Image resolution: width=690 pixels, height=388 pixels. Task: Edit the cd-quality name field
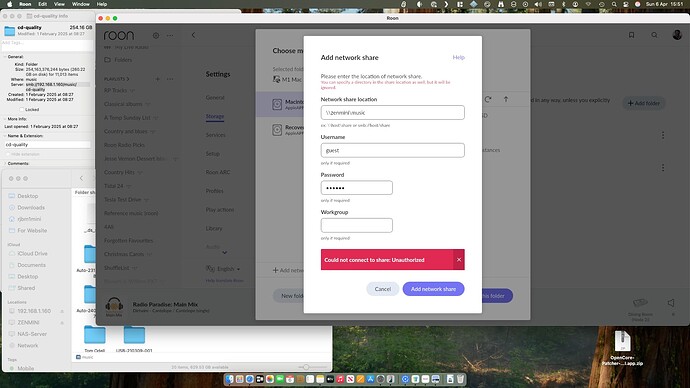47,145
